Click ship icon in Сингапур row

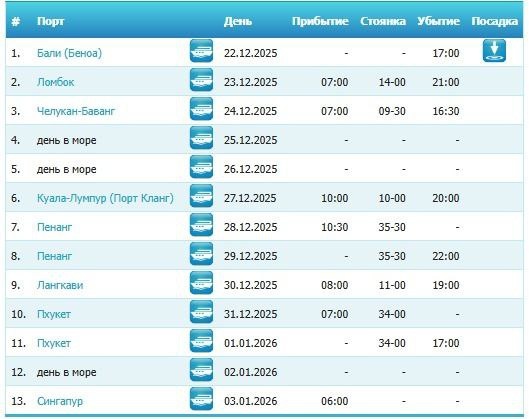coord(201,399)
